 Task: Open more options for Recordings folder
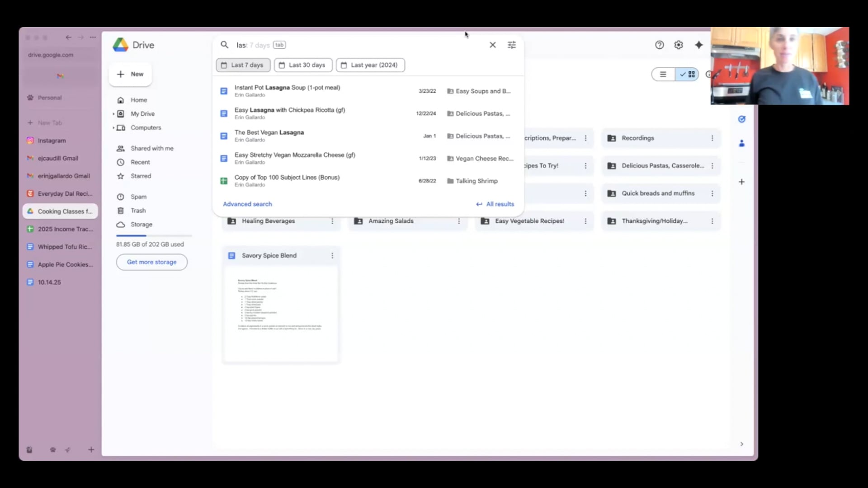tap(712, 138)
